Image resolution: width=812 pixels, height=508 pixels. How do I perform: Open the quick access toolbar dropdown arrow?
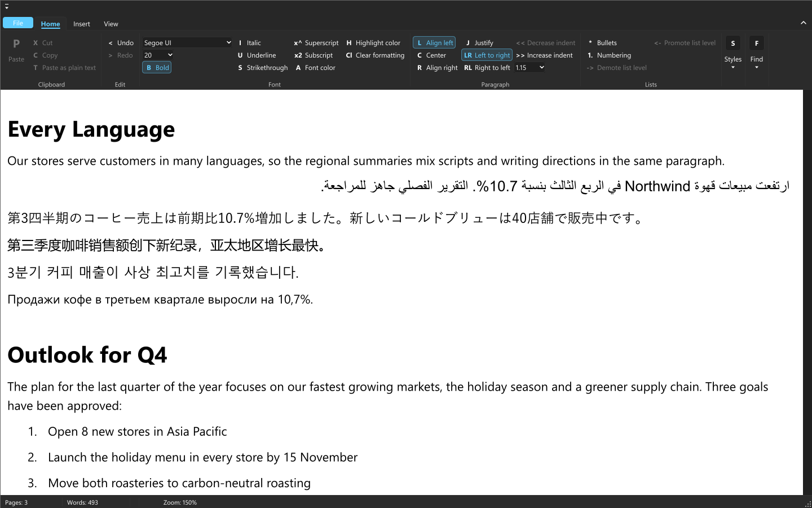(7, 7)
